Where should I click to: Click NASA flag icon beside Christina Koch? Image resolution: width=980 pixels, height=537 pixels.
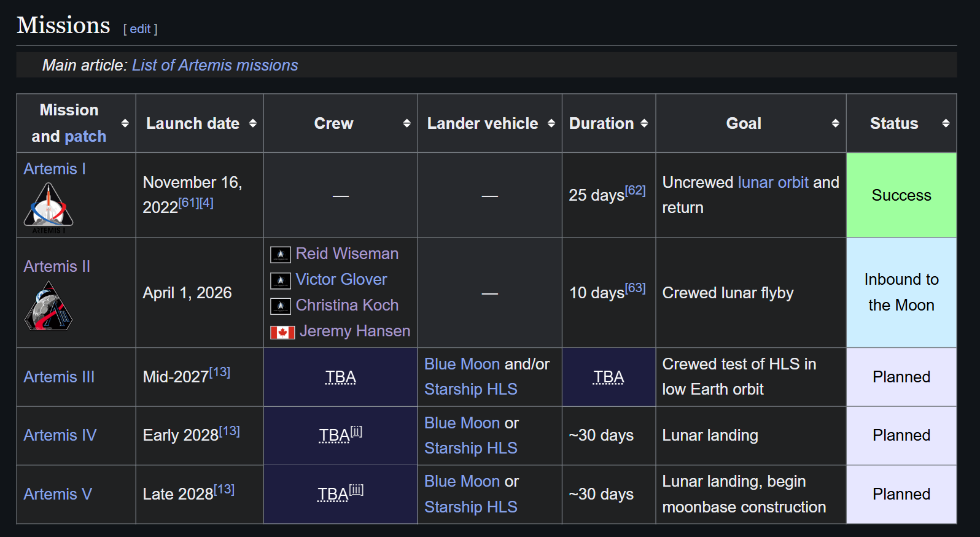coord(281,306)
